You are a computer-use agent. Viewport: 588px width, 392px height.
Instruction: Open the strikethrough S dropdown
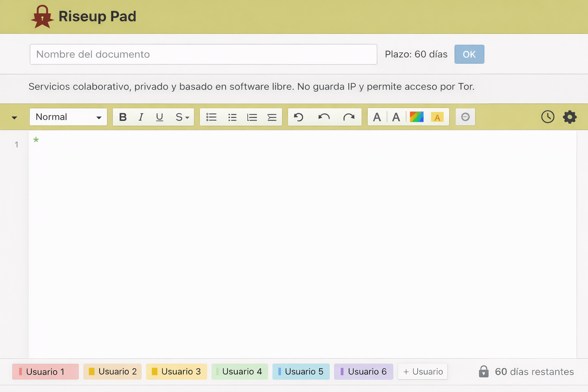182,117
